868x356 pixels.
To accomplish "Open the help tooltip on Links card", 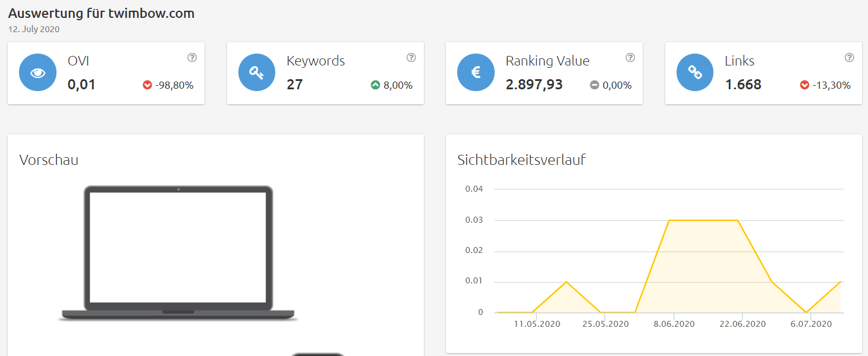I will point(850,58).
